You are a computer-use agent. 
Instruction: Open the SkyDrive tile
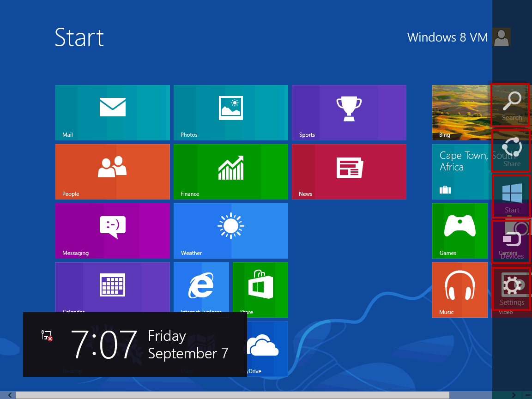pos(267,349)
